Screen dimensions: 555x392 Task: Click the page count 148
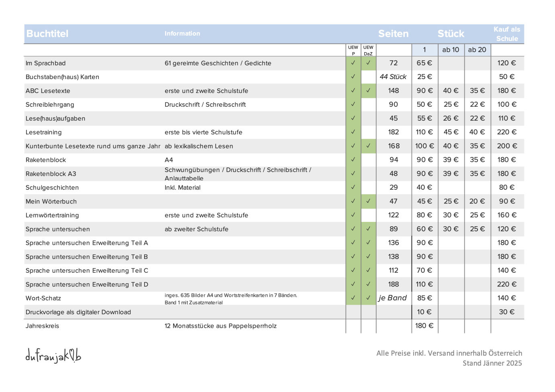394,91
